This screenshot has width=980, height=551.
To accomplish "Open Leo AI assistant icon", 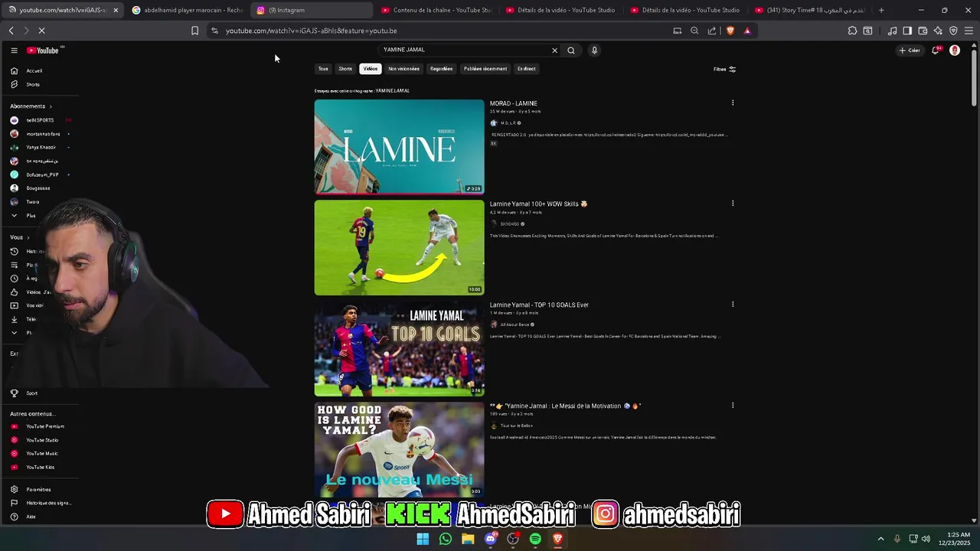I will coord(938,31).
